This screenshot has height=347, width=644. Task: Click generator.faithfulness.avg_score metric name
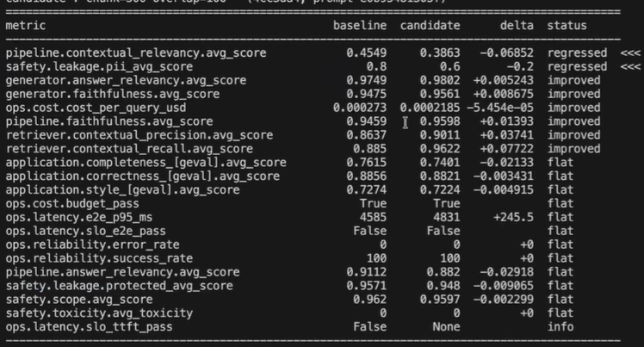pos(113,94)
